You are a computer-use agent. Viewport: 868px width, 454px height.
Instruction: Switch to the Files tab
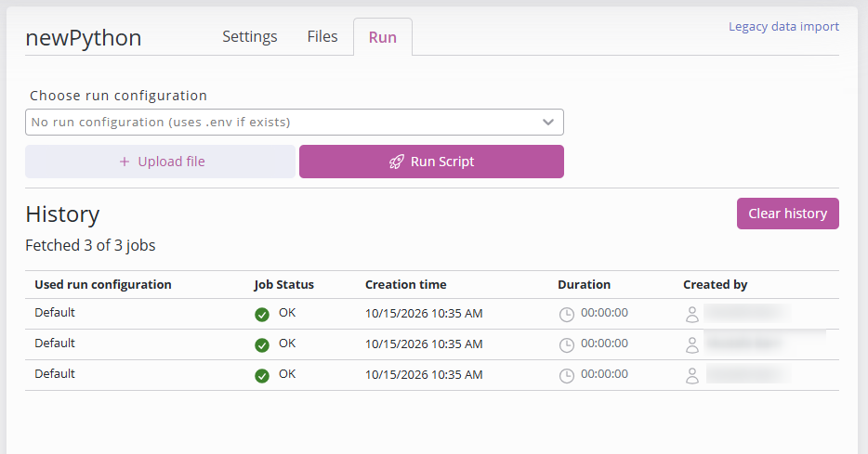point(322,36)
